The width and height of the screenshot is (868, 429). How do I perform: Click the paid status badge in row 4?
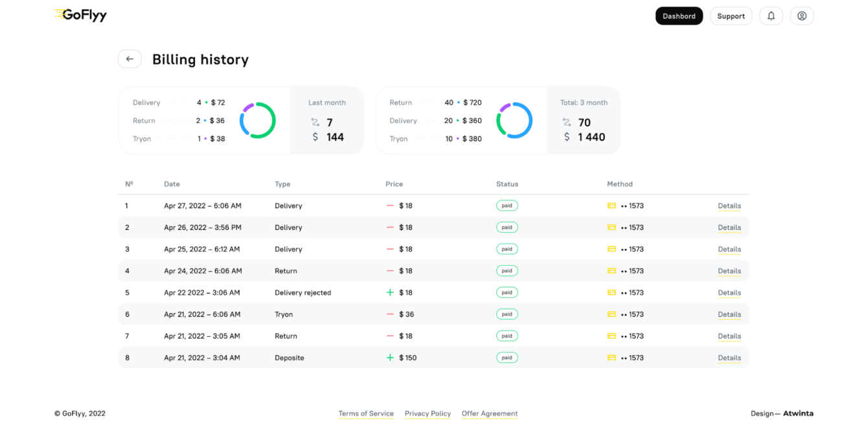507,271
